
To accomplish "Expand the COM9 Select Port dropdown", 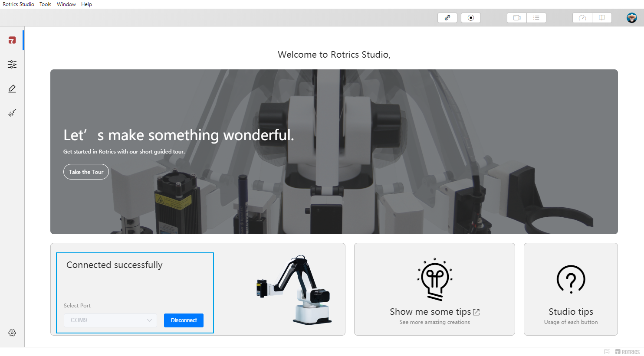I will click(110, 320).
